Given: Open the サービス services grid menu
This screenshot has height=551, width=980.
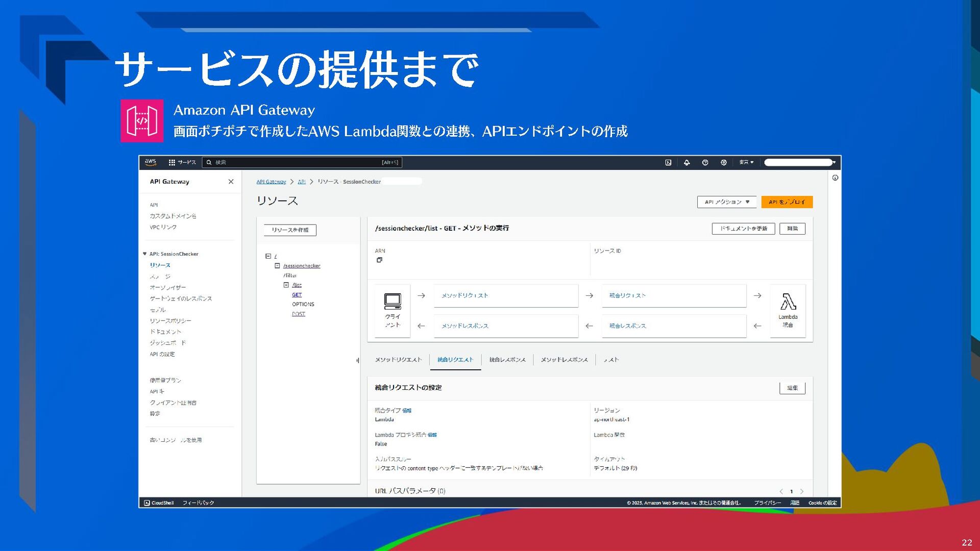Looking at the screenshot, I should point(182,162).
